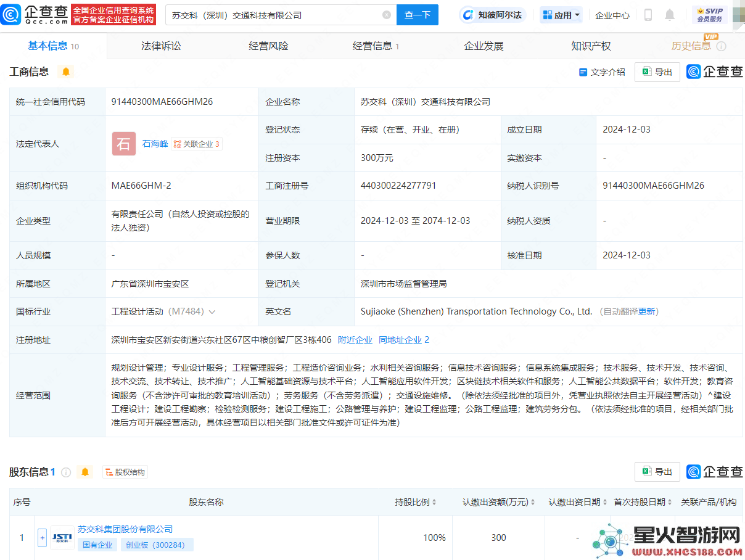Click the mobile phone icon in header
Screen dimensions: 745x560
648,15
